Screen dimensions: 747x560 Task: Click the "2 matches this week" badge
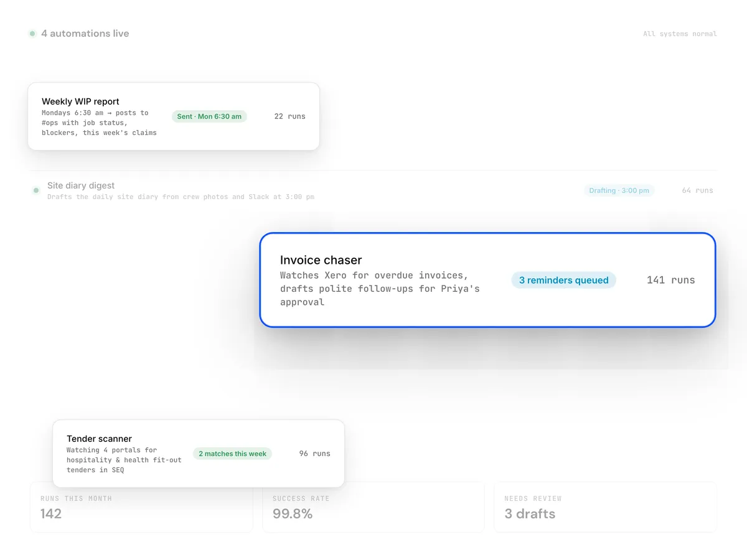pos(232,454)
